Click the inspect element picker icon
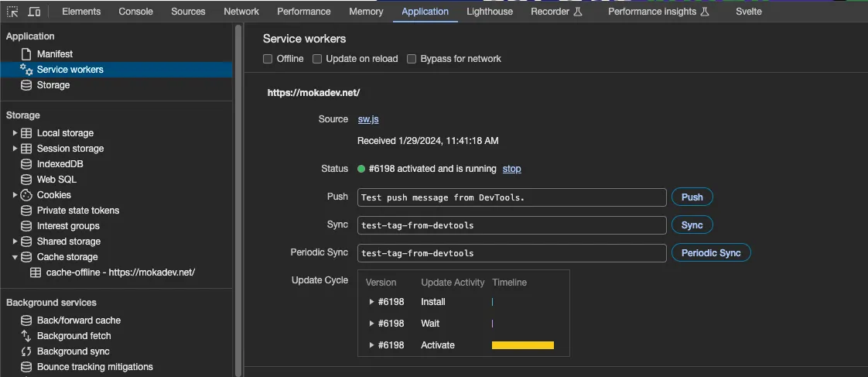 [x=13, y=12]
